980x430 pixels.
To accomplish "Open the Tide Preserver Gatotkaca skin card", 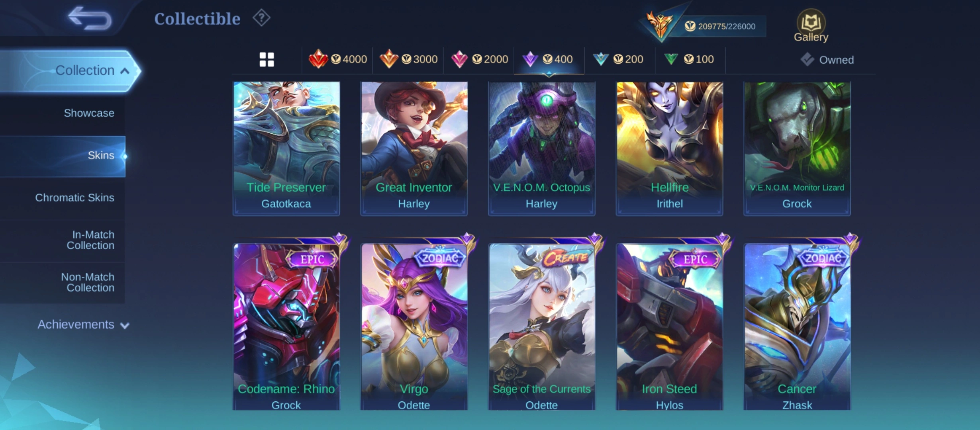I will (x=286, y=149).
